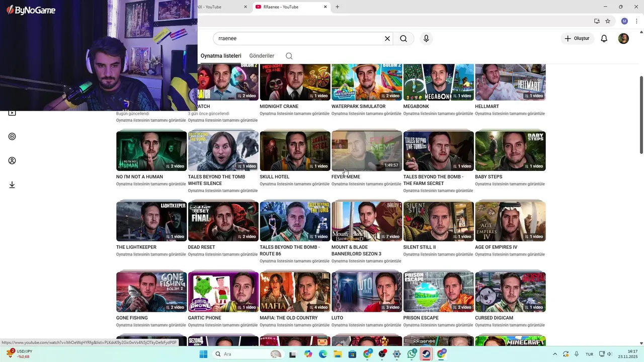The width and height of the screenshot is (644, 362).
Task: Open the WATERPARK SIMULATOR playlist thumbnail
Action: pos(367,82)
